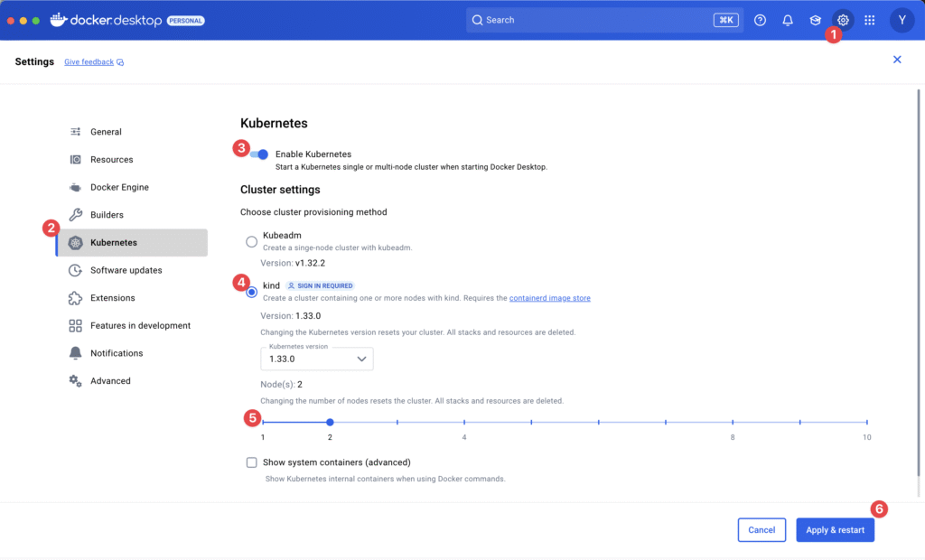The width and height of the screenshot is (925, 560).
Task: Click the Extensions puzzle piece icon
Action: tap(76, 298)
